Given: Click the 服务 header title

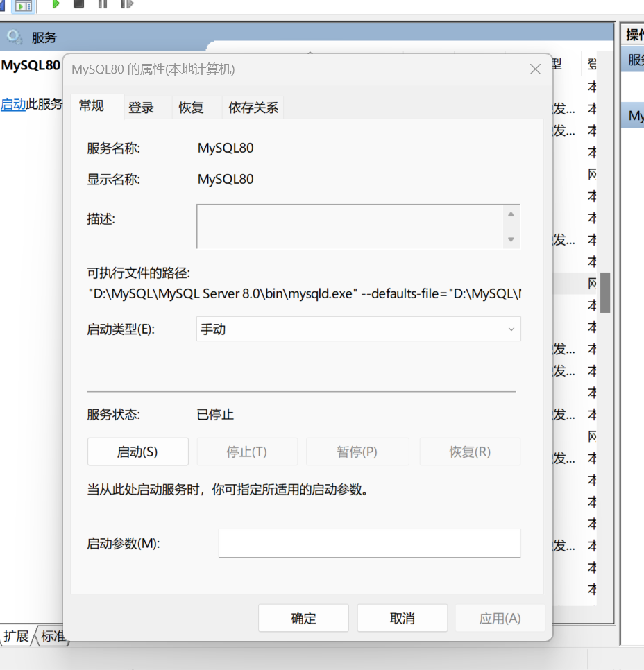Looking at the screenshot, I should [x=44, y=37].
